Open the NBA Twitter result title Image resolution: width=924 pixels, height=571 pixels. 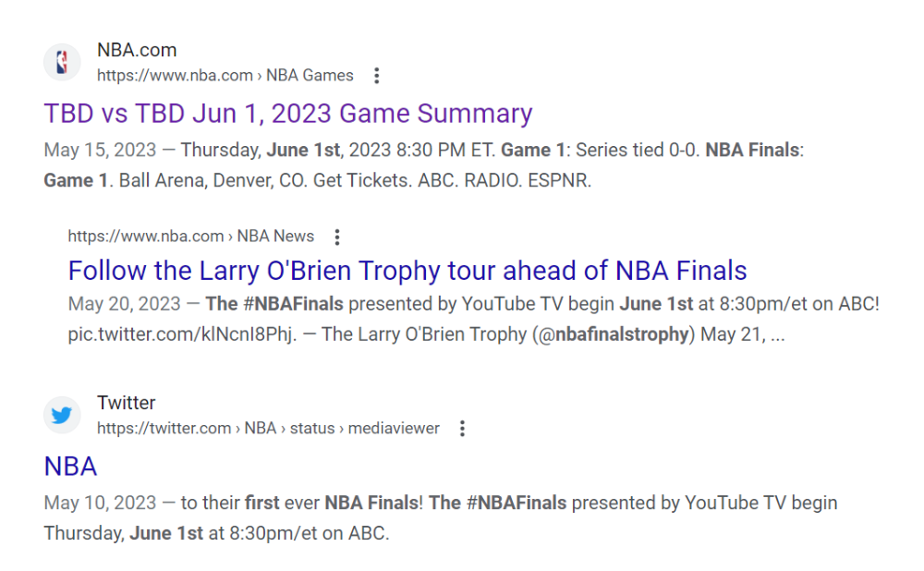click(71, 467)
